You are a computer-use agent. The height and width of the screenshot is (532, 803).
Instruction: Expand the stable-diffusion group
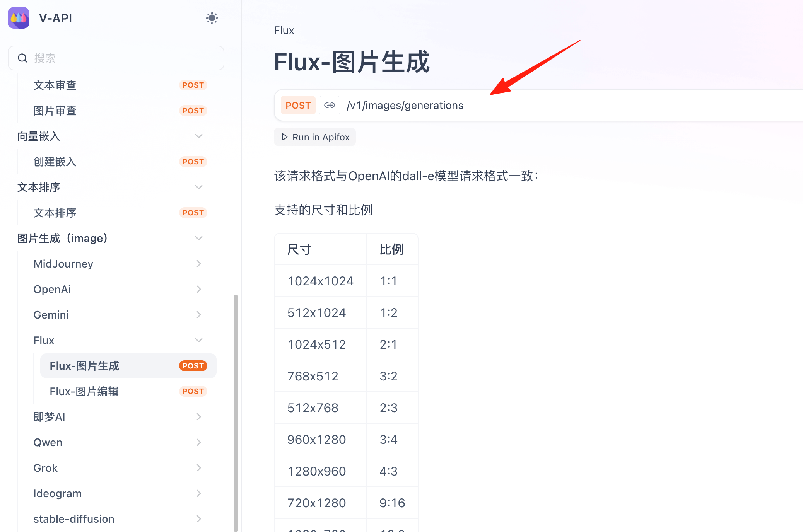(199, 519)
